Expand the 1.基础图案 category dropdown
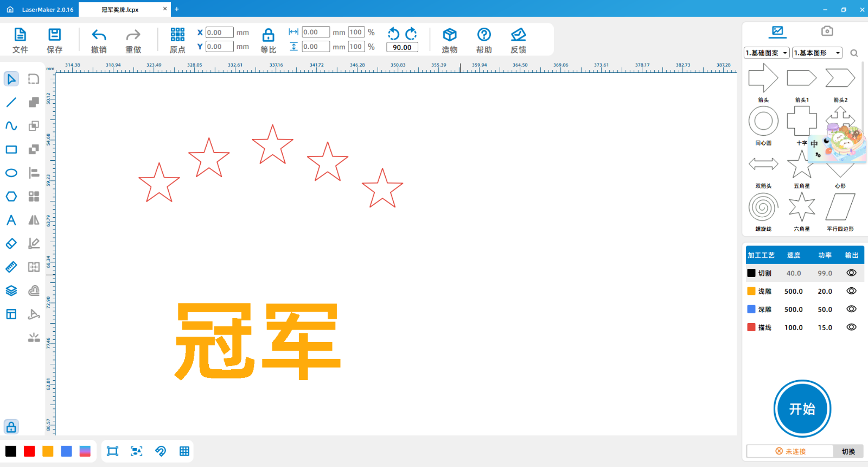This screenshot has height=467, width=868. point(767,53)
